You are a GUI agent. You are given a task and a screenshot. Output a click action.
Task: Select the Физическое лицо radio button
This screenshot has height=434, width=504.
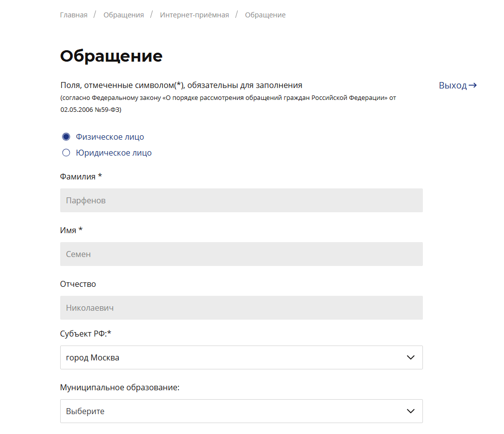[66, 136]
